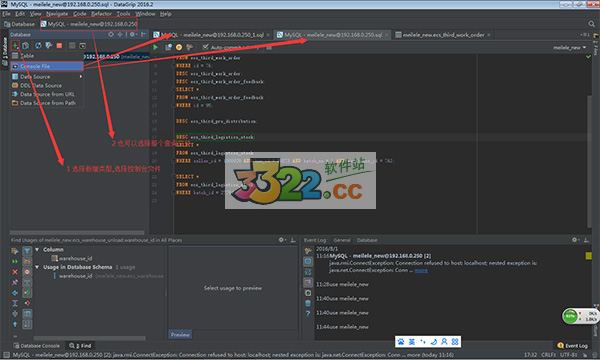
Task: Click the question mark Help icon in Event Log
Action: pos(308,314)
